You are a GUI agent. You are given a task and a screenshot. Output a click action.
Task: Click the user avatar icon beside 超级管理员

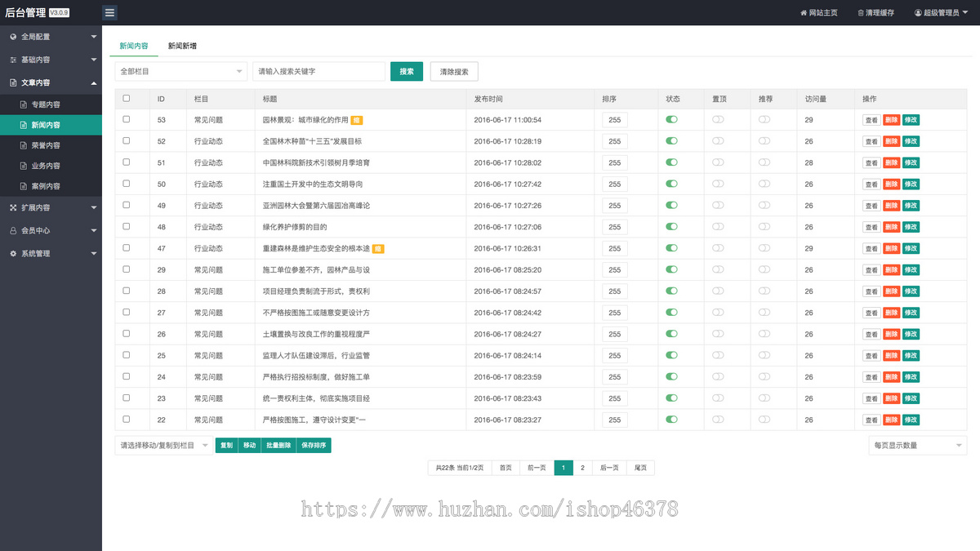tap(918, 13)
